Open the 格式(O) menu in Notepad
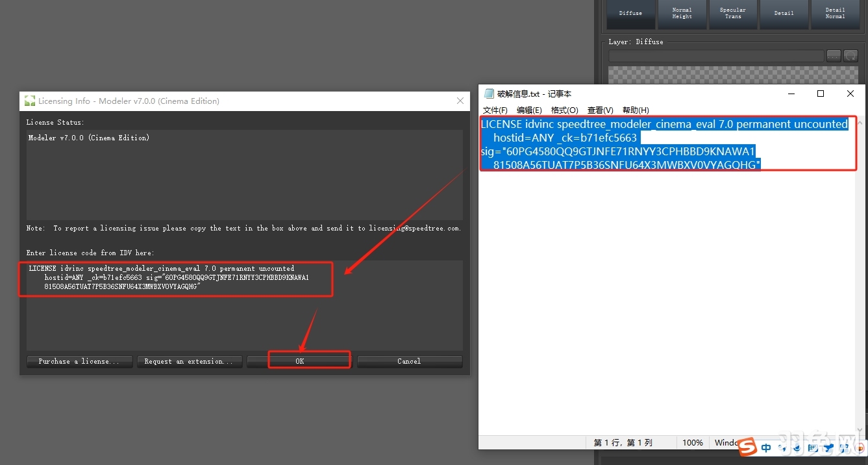The image size is (868, 465). click(x=565, y=110)
